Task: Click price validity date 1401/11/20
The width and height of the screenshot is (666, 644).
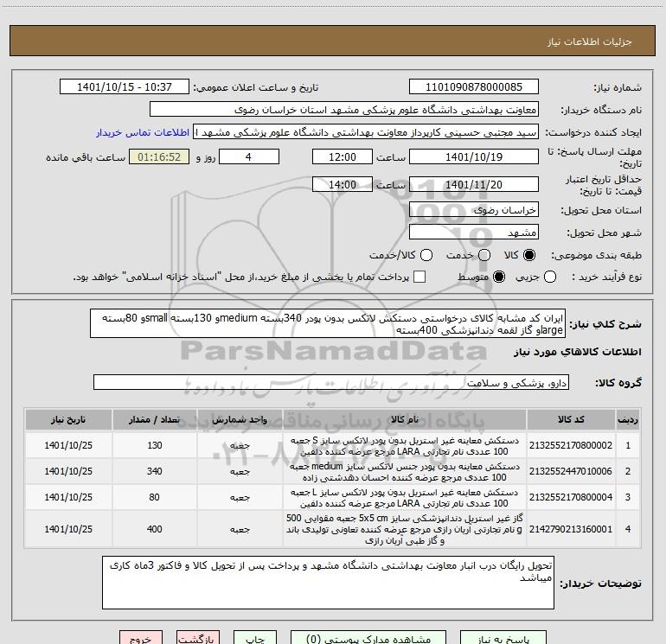Action: point(474,184)
